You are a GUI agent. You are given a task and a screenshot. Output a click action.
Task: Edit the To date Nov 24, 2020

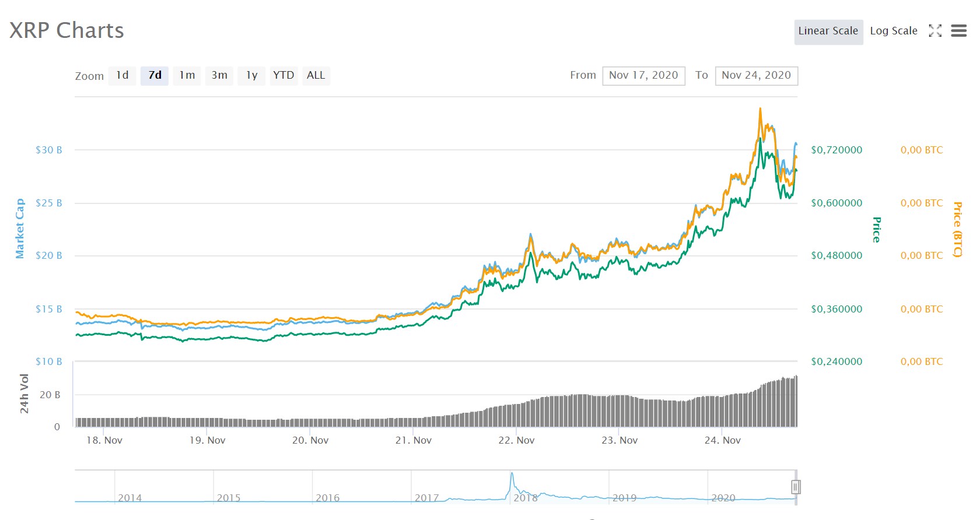(x=757, y=75)
